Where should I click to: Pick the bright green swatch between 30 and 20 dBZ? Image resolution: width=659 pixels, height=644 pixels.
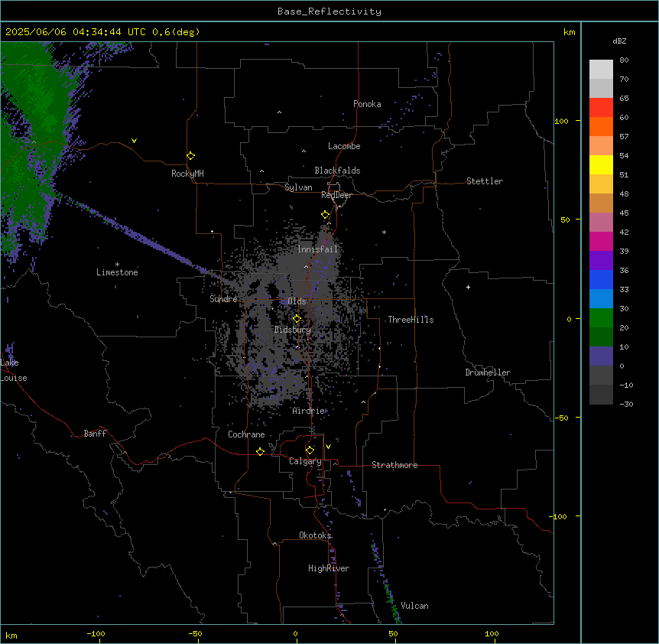601,318
